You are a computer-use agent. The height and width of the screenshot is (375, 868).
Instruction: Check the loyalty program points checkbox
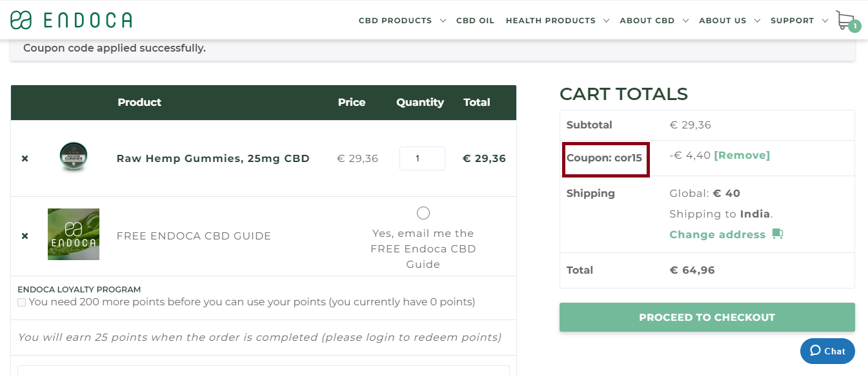click(21, 301)
